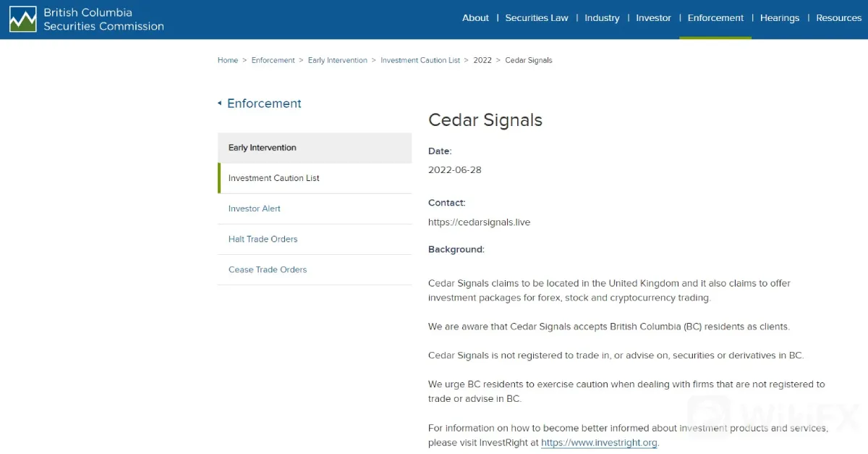Select Investment Caution List sidebar item

[x=315, y=178]
